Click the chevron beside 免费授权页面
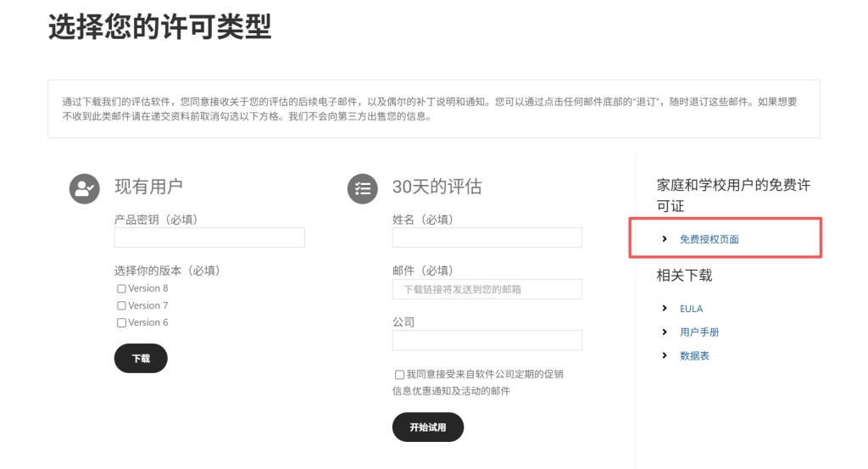This screenshot has height=469, width=868. click(665, 239)
